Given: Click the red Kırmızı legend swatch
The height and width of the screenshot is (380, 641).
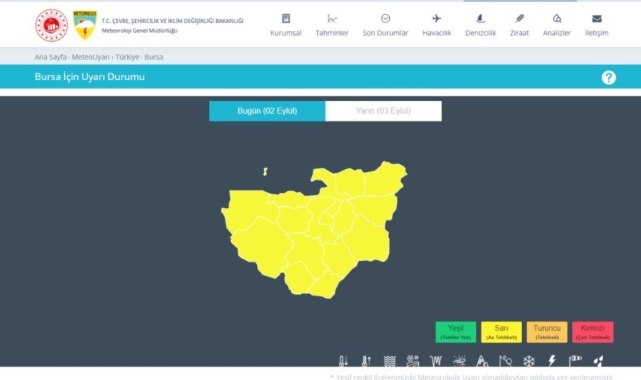Looking at the screenshot, I should pyautogui.click(x=593, y=332).
